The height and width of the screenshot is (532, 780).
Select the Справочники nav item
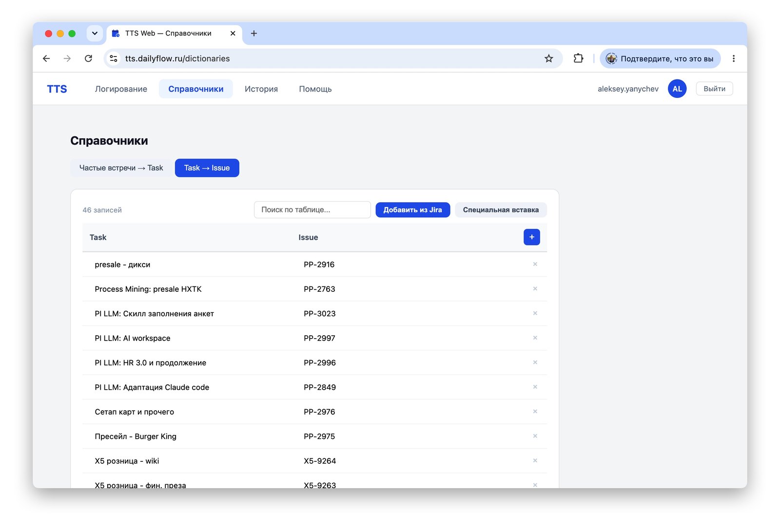click(196, 89)
